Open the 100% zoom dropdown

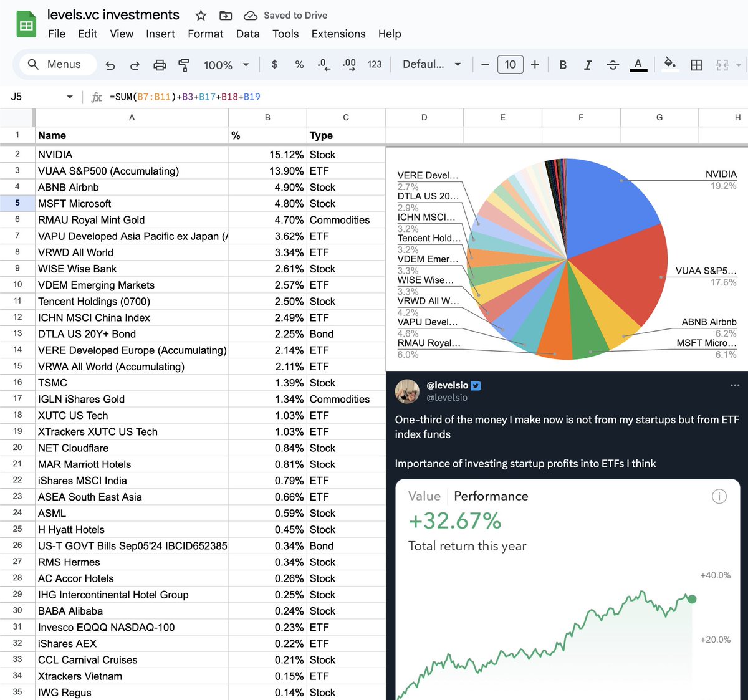(x=226, y=65)
